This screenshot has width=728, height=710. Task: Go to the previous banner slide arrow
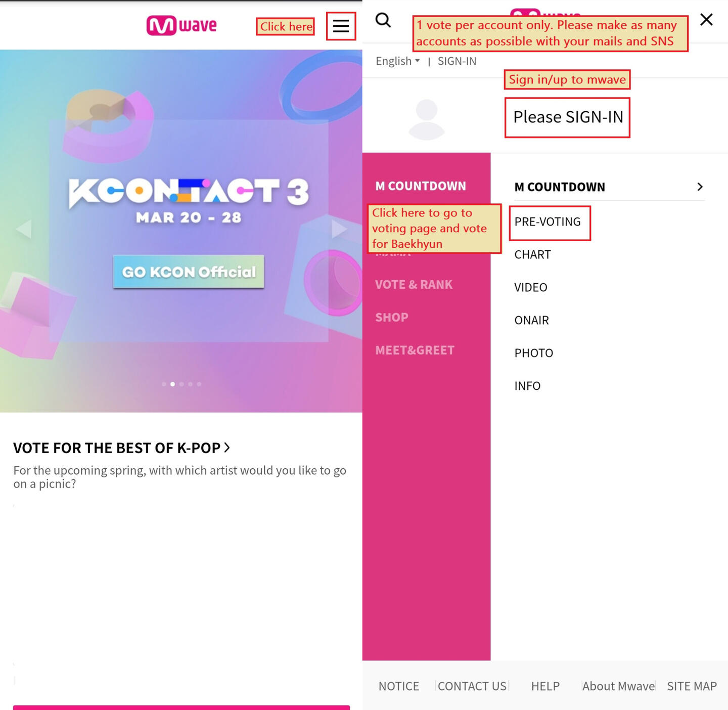click(24, 229)
